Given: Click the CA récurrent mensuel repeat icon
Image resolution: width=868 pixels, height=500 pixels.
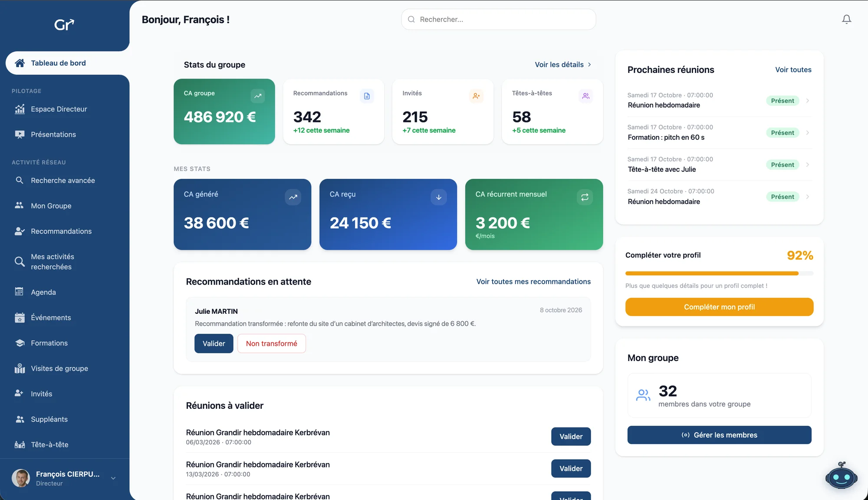Looking at the screenshot, I should click(x=585, y=197).
